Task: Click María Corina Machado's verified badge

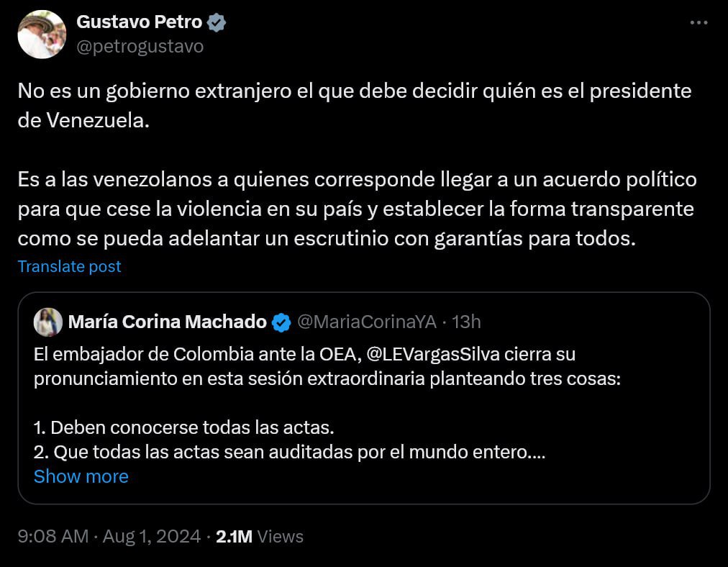Action: click(x=281, y=322)
